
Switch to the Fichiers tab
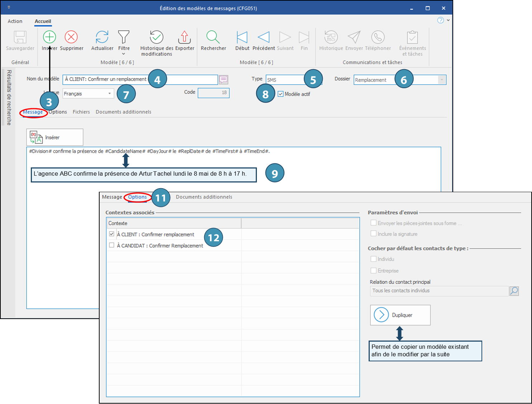coord(81,112)
